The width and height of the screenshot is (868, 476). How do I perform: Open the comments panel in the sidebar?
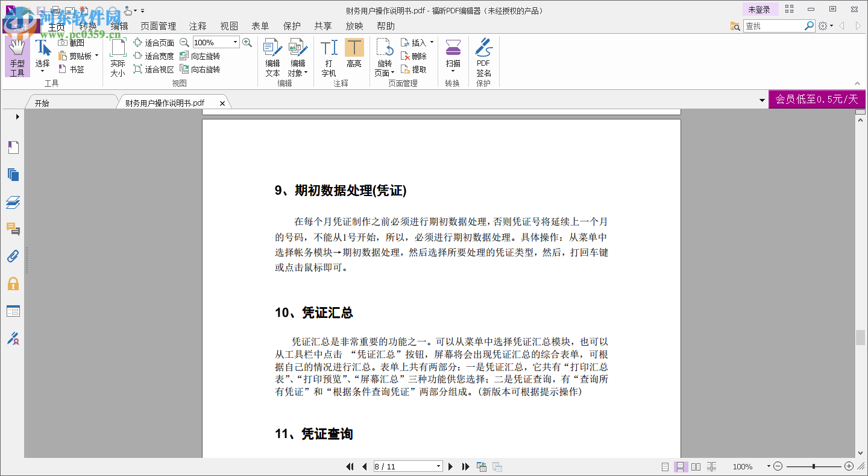(13, 229)
